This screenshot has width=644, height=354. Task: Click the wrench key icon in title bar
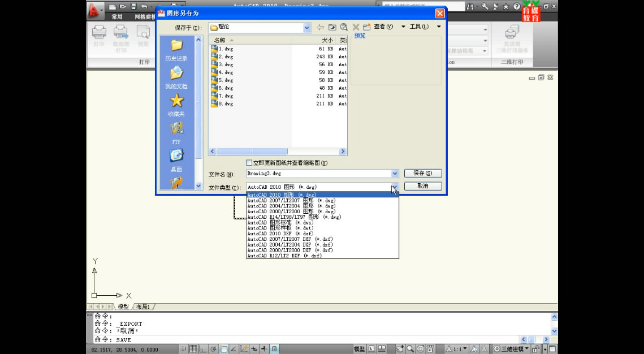[485, 7]
